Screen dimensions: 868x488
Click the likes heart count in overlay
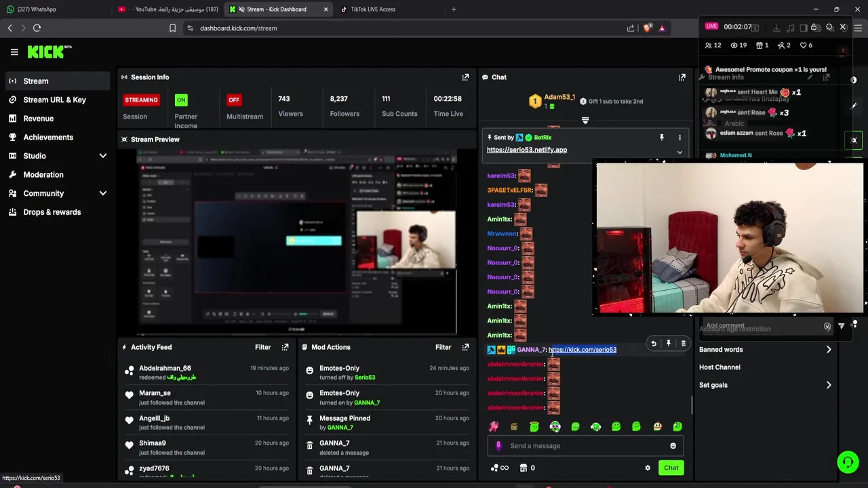click(806, 45)
